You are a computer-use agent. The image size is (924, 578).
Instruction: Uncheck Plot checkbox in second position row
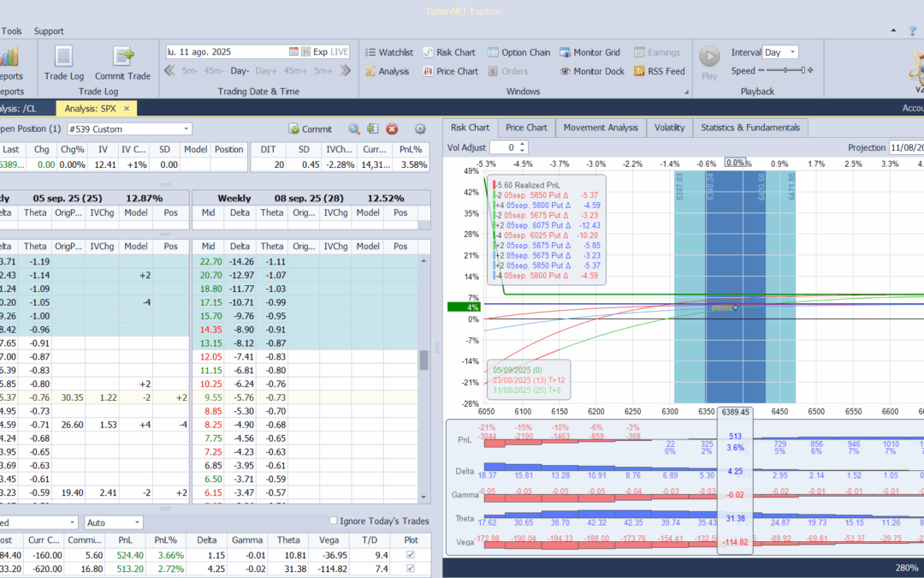click(412, 568)
